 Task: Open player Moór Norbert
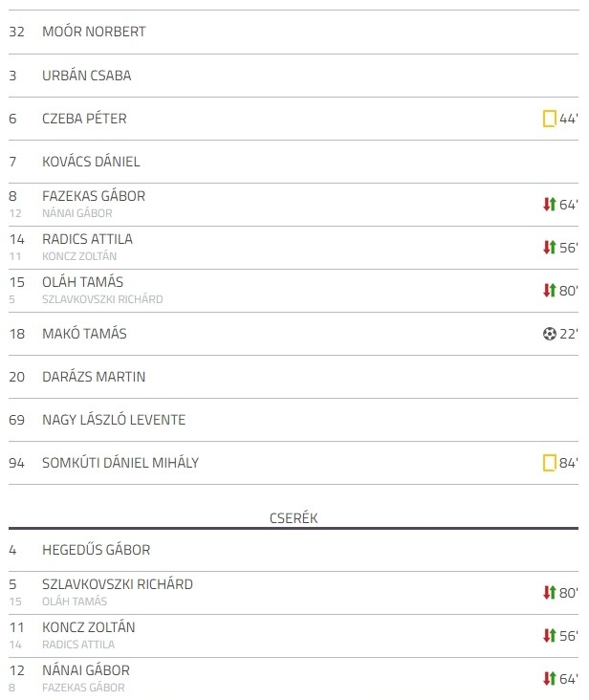94,32
